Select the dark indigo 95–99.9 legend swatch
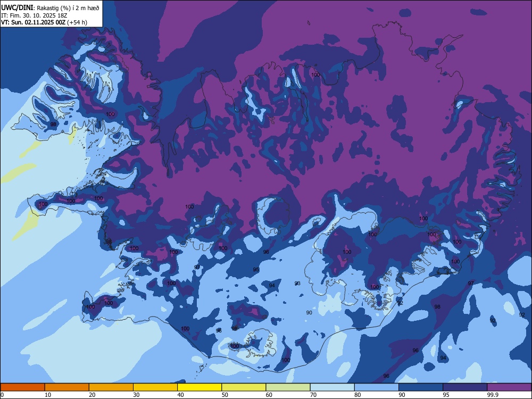The height and width of the screenshot is (399, 532). [x=465, y=387]
